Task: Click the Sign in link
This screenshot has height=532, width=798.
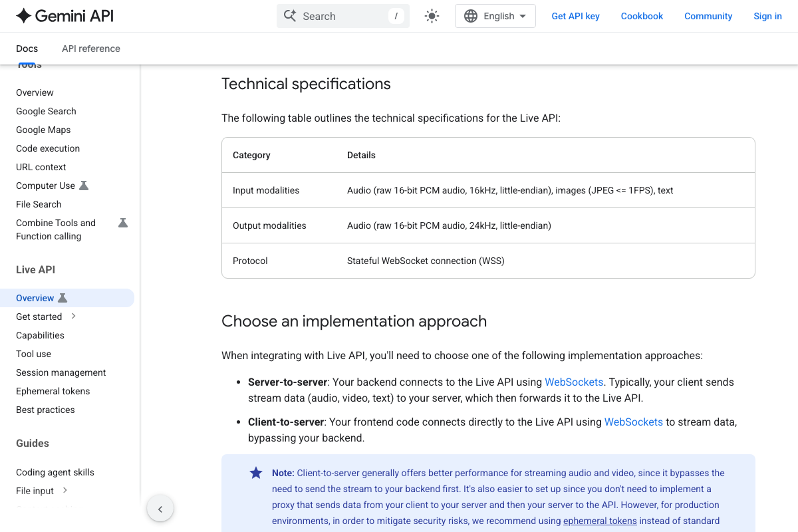Action: click(767, 16)
